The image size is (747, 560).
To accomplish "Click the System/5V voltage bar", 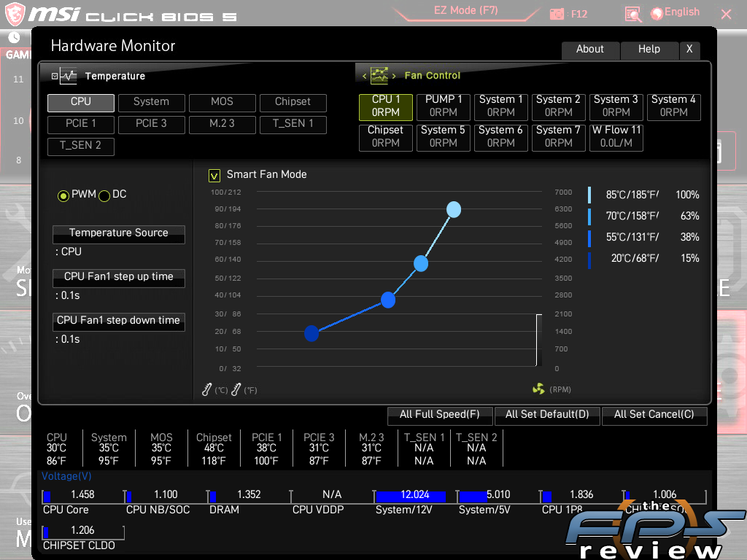I will click(498, 497).
